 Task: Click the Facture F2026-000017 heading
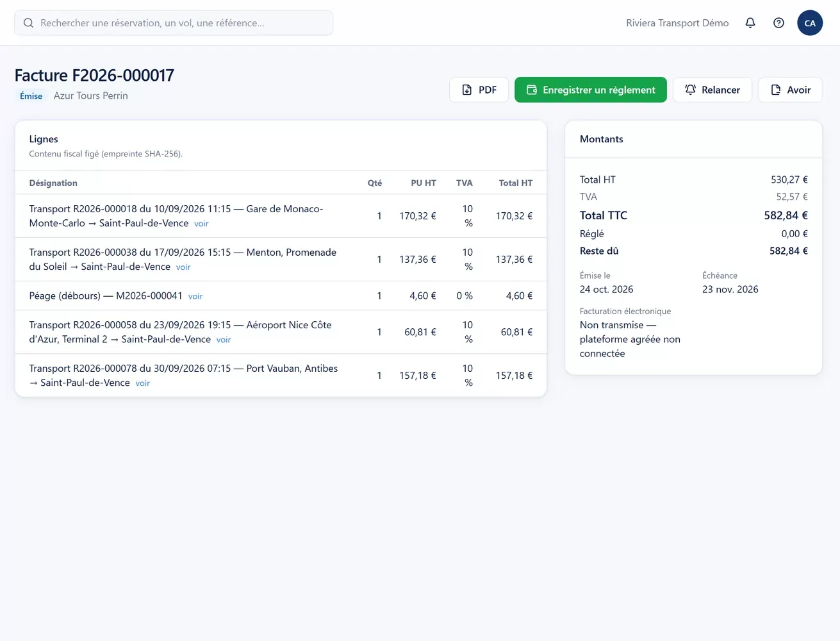94,76
